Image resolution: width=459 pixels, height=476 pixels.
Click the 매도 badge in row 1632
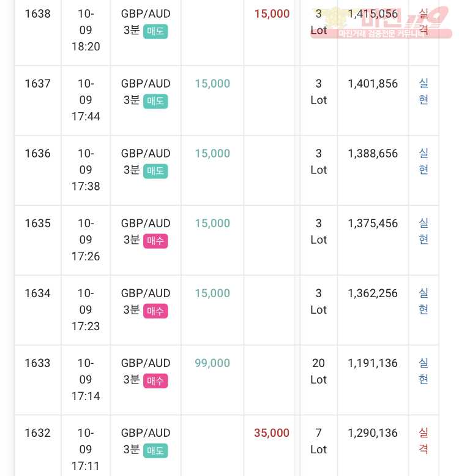pos(155,451)
